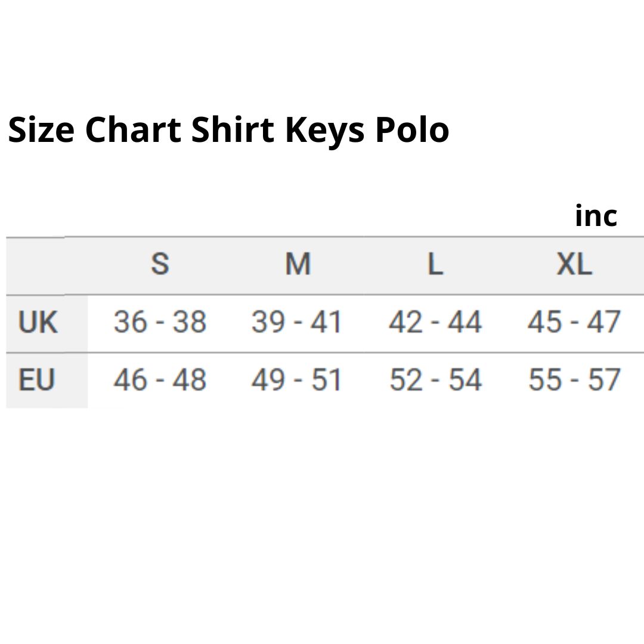
Task: Click the inc unit label
Action: pos(596,216)
